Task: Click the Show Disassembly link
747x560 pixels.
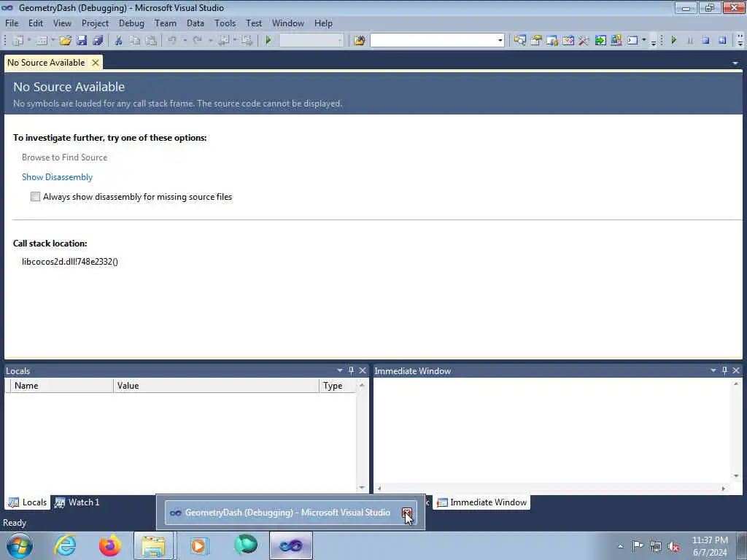Action: [x=57, y=177]
